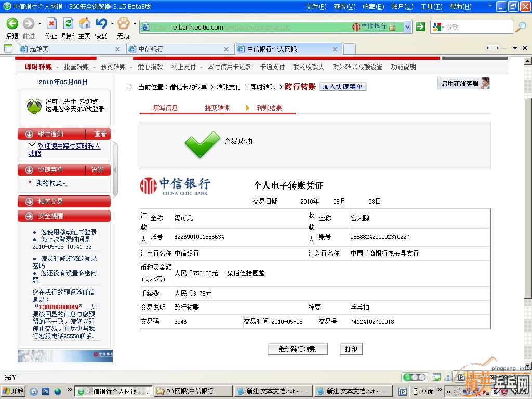Click the 打印 print button

click(351, 349)
